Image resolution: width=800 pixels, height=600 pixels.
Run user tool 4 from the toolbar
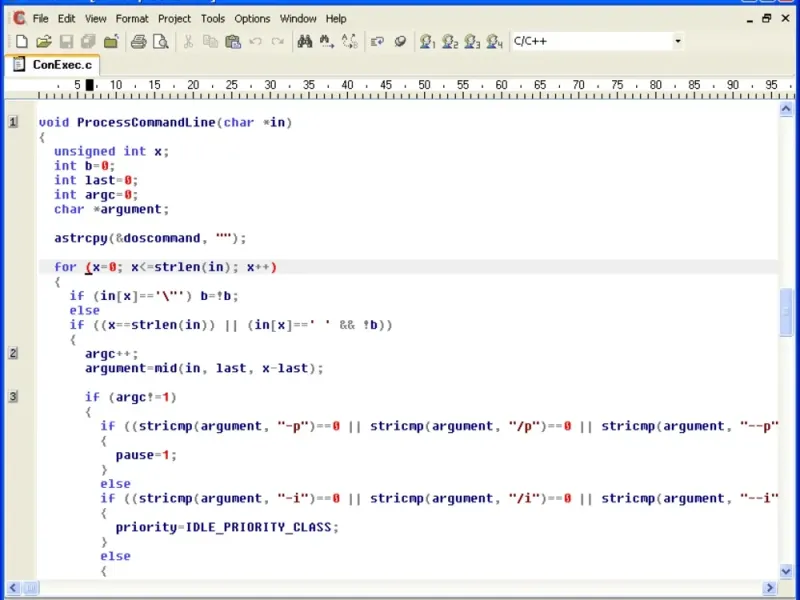tap(494, 41)
